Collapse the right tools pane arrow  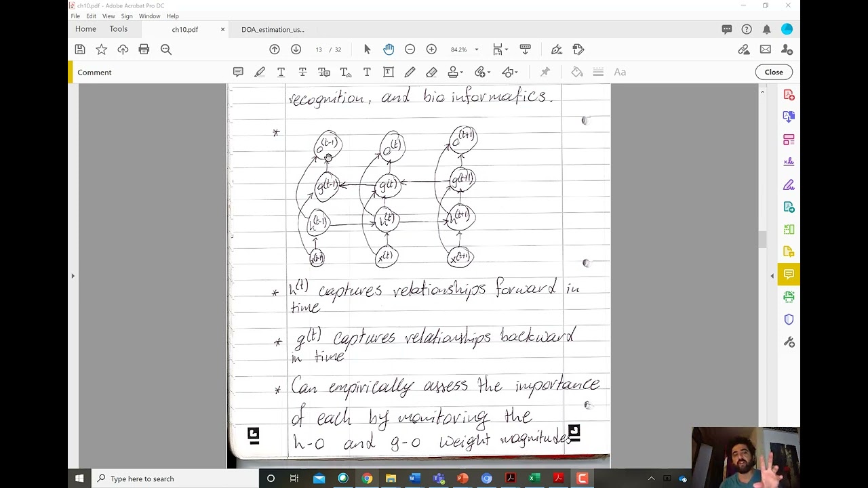[x=772, y=276]
